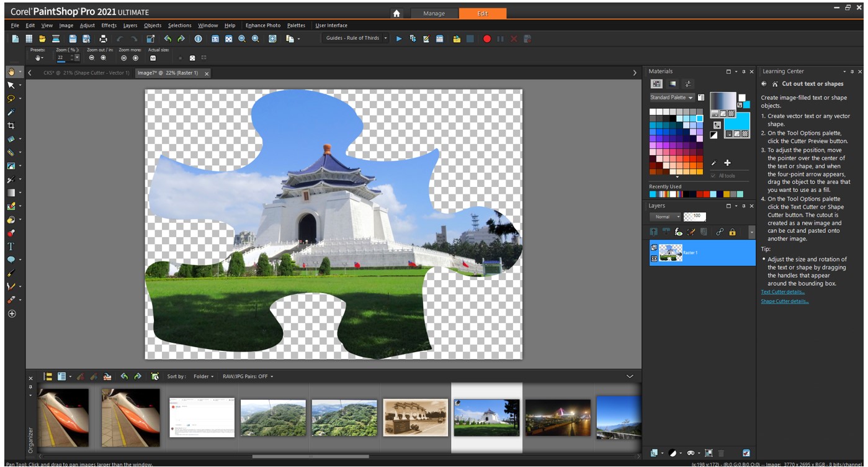Screen dimensions: 868x467
Task: Open the Effects menu
Action: 109,25
